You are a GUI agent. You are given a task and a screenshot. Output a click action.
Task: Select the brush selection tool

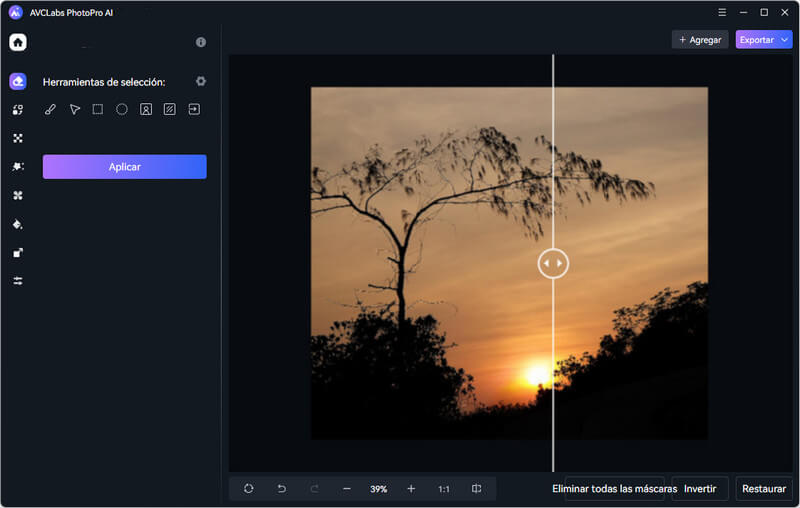click(x=50, y=109)
